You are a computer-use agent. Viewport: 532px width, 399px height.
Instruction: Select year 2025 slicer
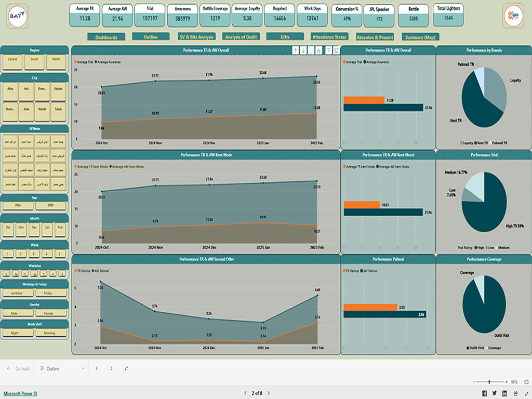click(x=50, y=206)
